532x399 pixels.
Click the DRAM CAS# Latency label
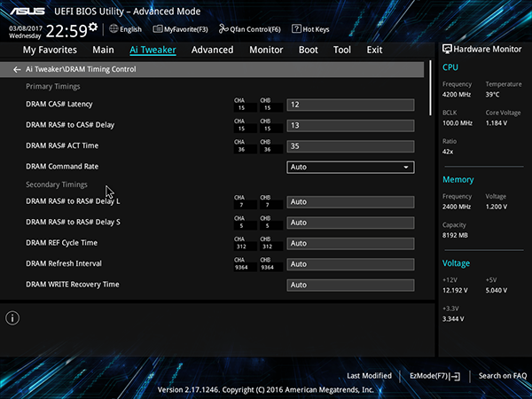(59, 104)
